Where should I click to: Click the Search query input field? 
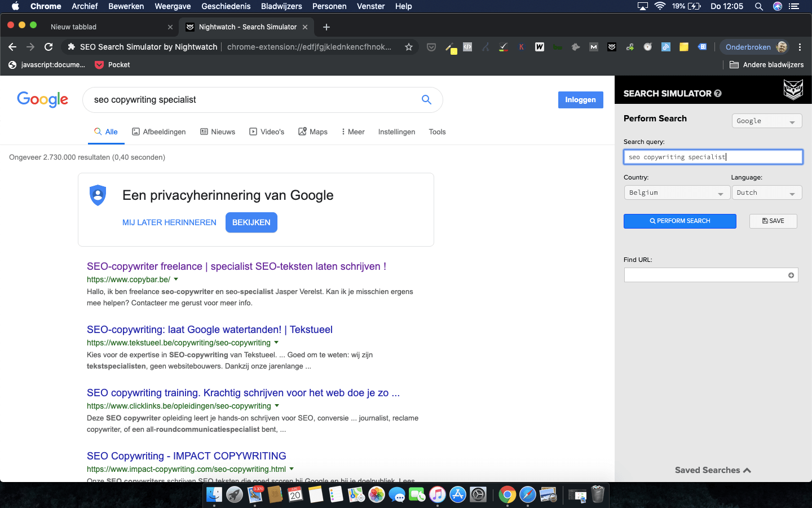(713, 157)
